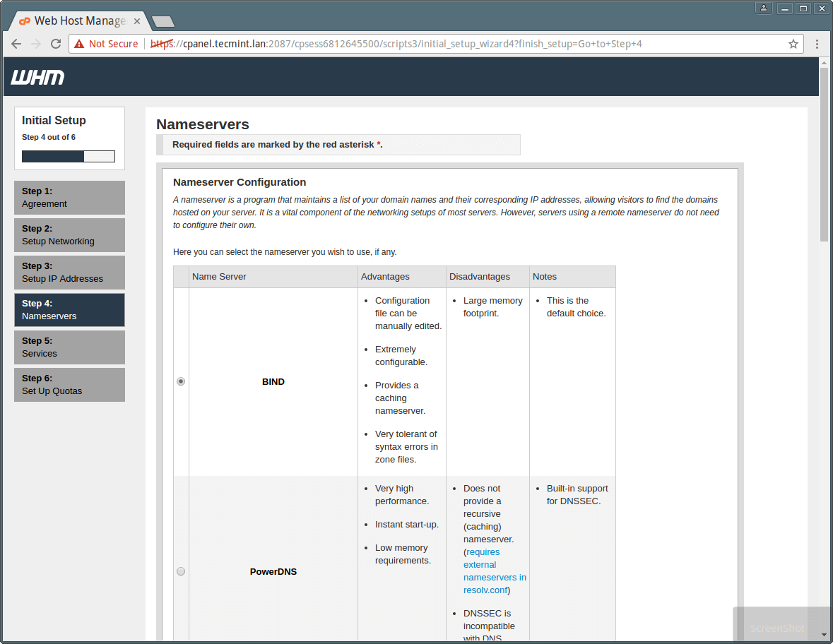Go to Step 3: Setup IP Addresses
Image resolution: width=833 pixels, height=644 pixels.
[x=70, y=273]
